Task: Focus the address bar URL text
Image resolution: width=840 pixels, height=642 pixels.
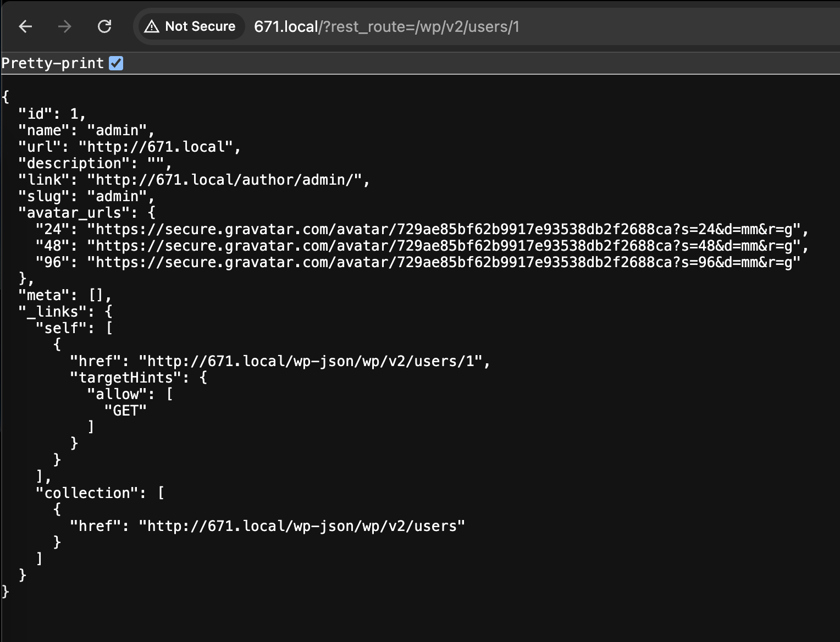Action: [x=386, y=26]
